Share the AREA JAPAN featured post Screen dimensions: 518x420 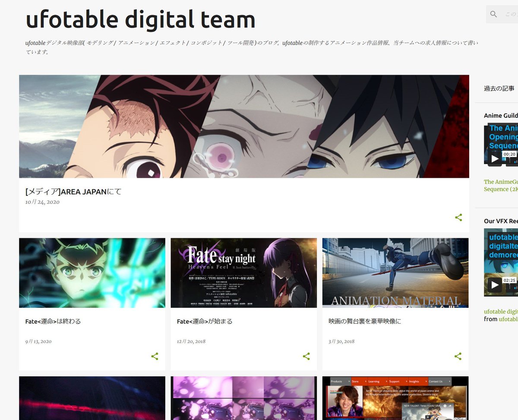pos(458,218)
